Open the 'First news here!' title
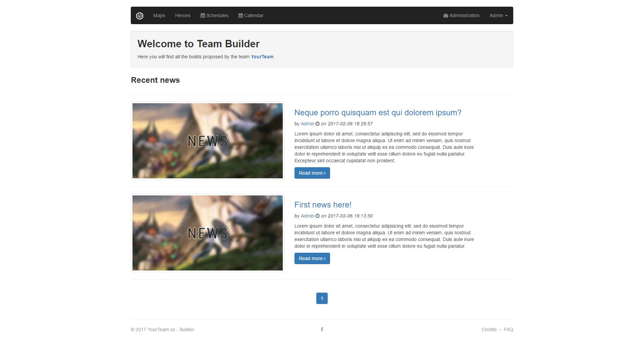The image size is (644, 362). click(x=323, y=205)
